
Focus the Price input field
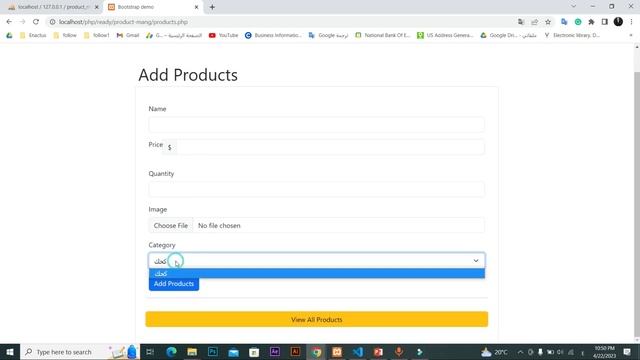tap(331, 147)
